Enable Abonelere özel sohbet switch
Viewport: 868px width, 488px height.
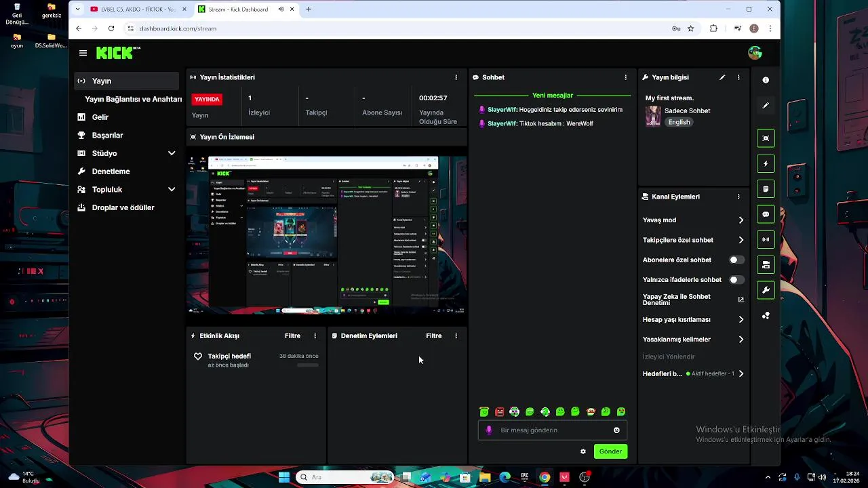[736, 260]
